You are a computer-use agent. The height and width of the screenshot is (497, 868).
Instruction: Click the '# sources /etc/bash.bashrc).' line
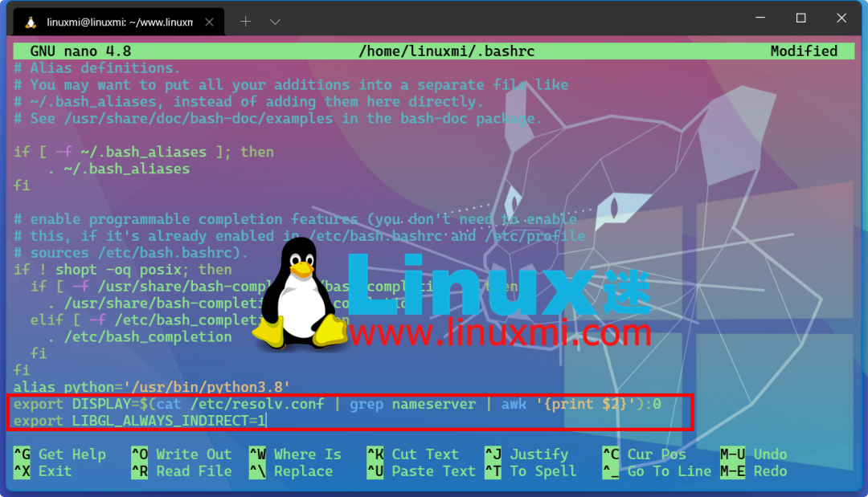[131, 253]
